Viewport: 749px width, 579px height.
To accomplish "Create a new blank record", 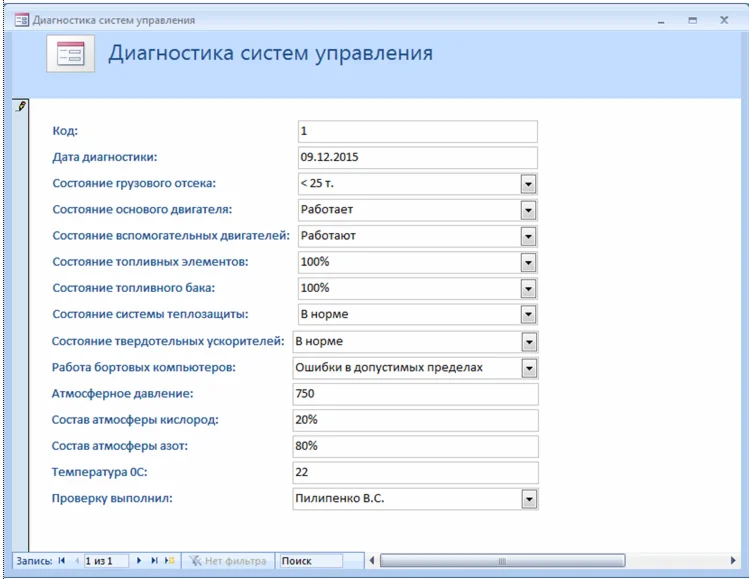I will click(x=169, y=561).
